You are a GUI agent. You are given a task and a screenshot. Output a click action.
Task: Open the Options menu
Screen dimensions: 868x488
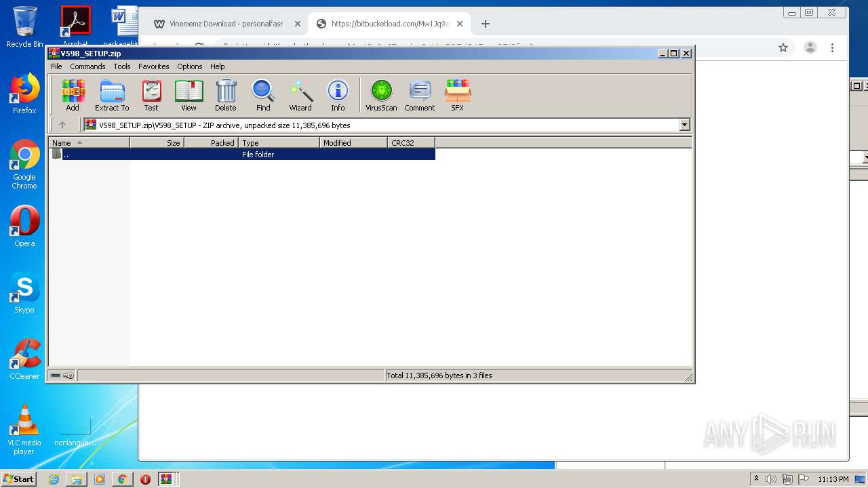[x=190, y=66]
